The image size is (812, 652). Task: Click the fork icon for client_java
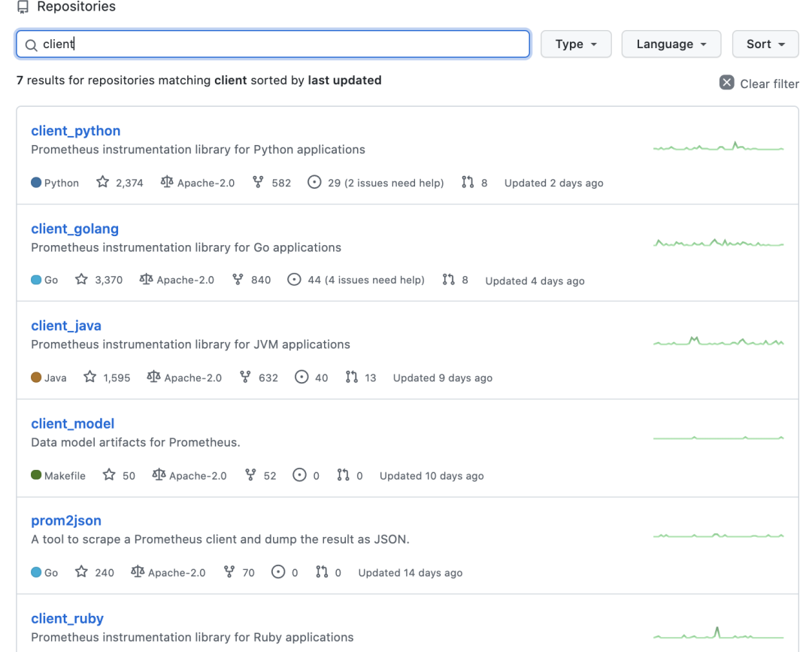(x=245, y=378)
